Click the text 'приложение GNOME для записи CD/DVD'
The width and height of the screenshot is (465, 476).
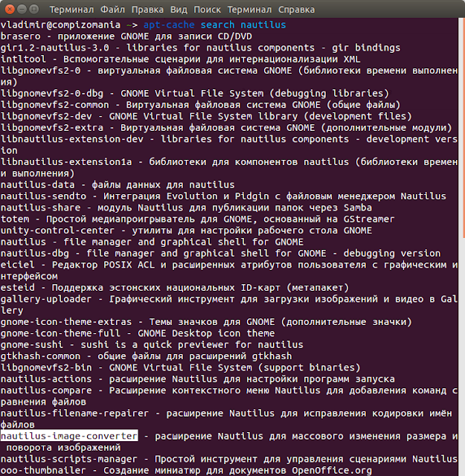point(155,36)
